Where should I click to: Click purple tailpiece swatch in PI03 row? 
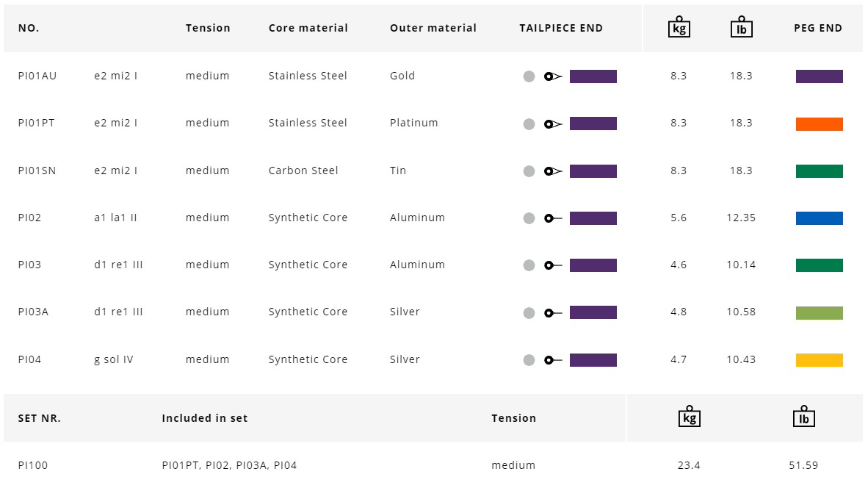[x=593, y=265]
